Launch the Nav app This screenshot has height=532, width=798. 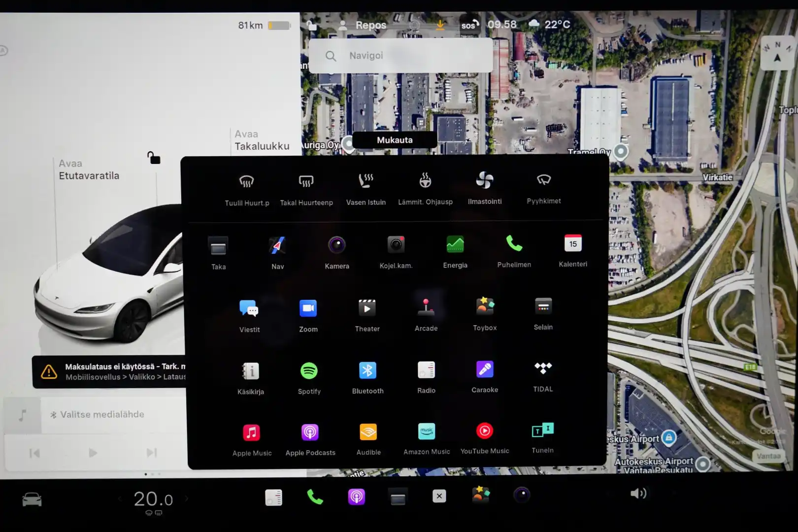pos(277,253)
